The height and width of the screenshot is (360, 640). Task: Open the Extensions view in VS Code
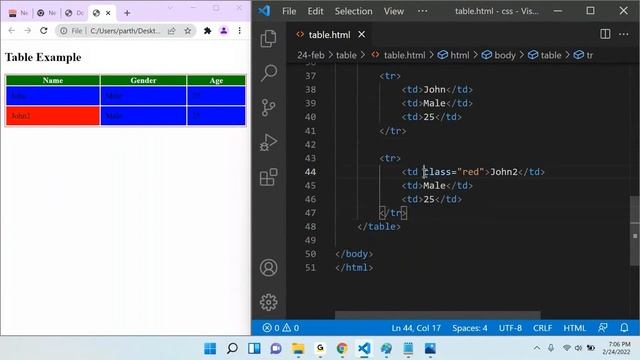268,177
